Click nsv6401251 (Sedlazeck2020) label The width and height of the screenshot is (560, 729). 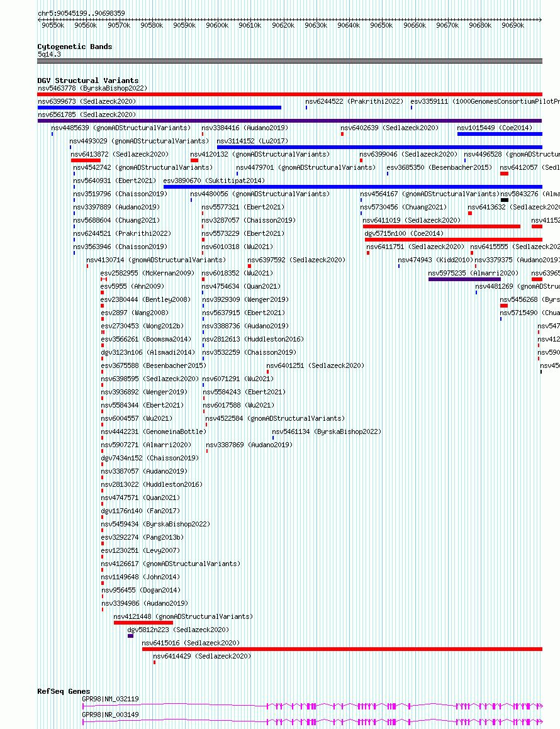tap(315, 366)
